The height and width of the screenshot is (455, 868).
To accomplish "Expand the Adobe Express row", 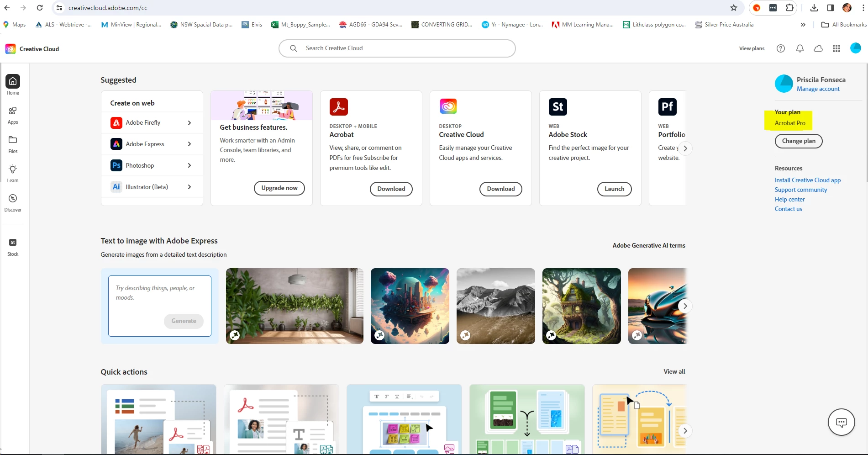I will [152, 144].
